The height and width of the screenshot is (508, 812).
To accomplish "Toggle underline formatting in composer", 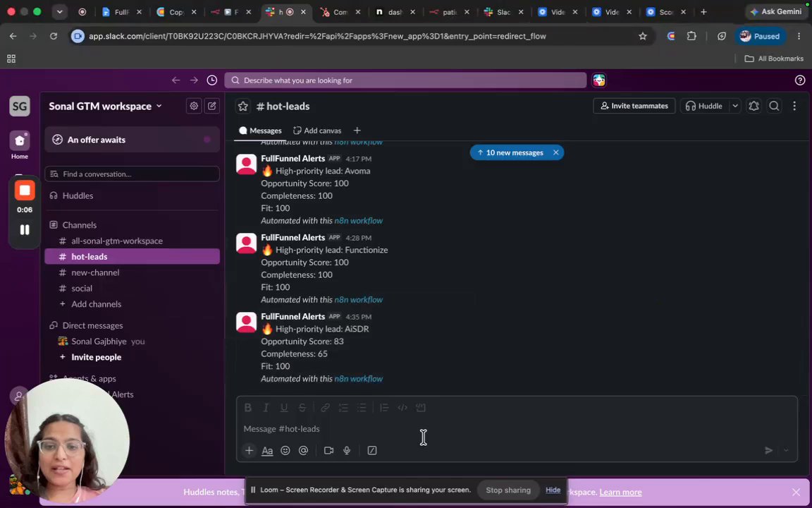I will 284,408.
